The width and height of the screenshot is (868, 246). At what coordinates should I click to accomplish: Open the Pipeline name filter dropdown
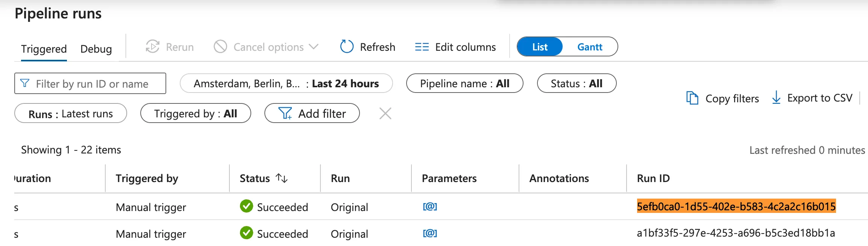[464, 84]
